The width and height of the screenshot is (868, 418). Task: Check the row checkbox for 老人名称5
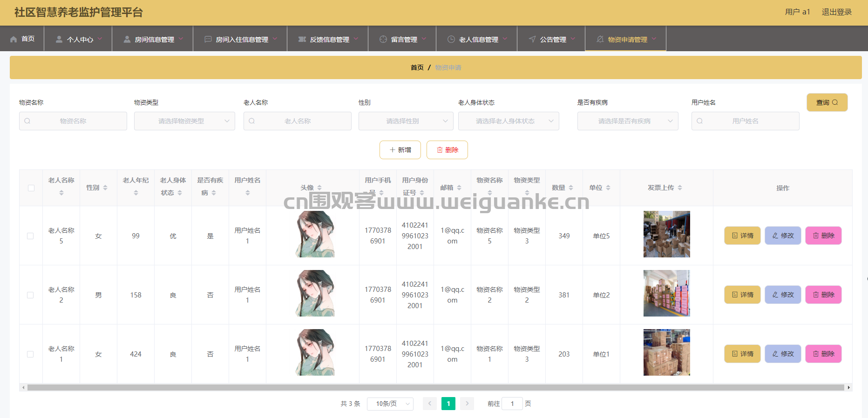click(30, 236)
